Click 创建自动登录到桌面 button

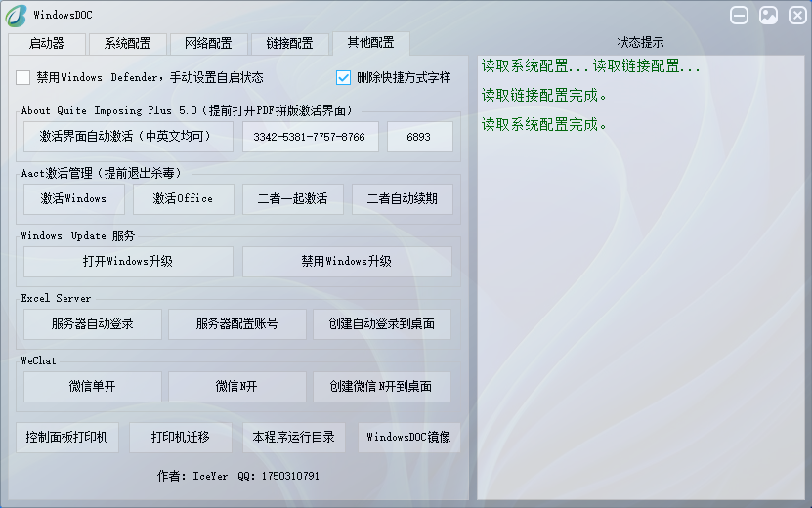pyautogui.click(x=382, y=324)
